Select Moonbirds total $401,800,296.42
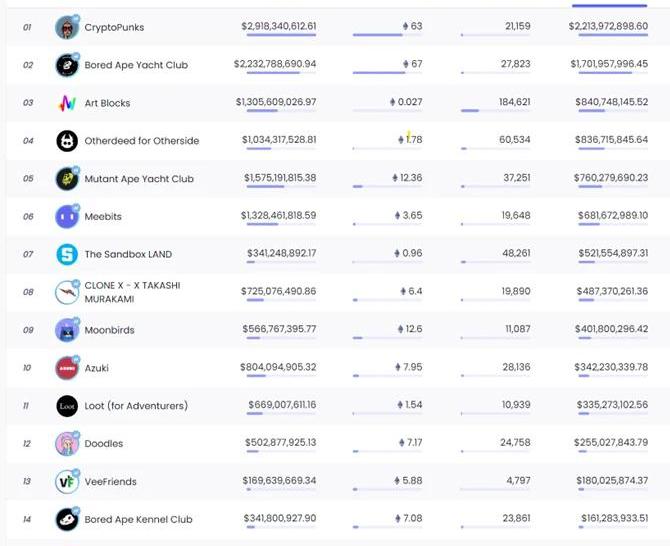The image size is (670, 546). tap(611, 329)
